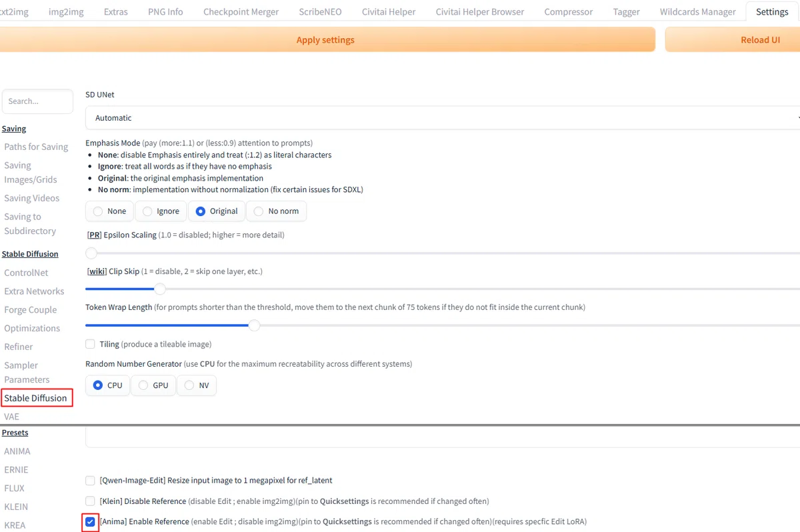Click the Token Wrap Length slider handle

click(254, 325)
